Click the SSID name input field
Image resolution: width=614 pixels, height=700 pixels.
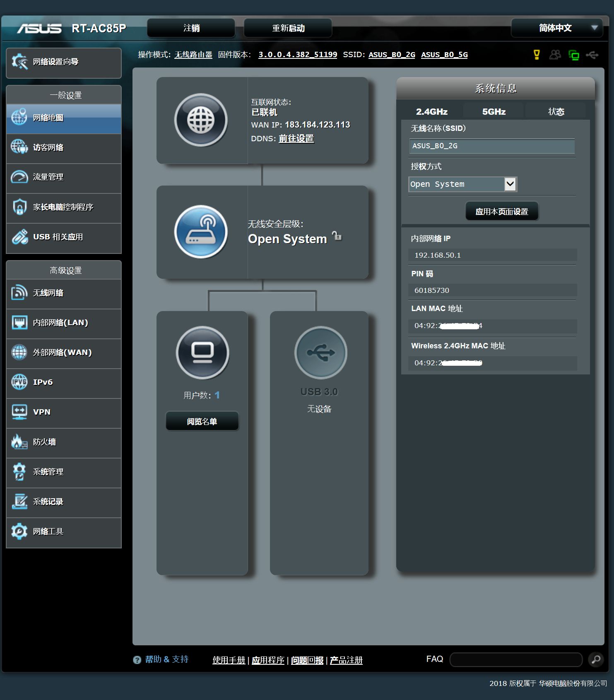point(492,146)
